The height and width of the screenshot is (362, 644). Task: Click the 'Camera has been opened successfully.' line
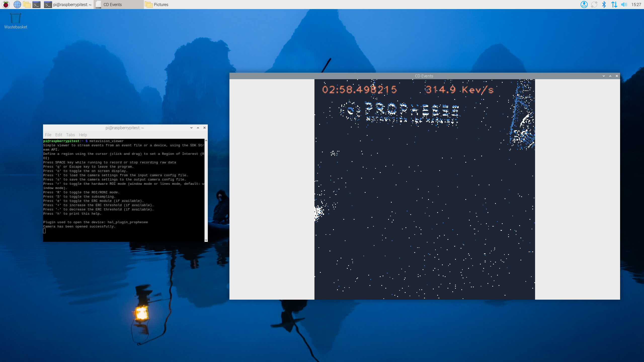tap(79, 227)
